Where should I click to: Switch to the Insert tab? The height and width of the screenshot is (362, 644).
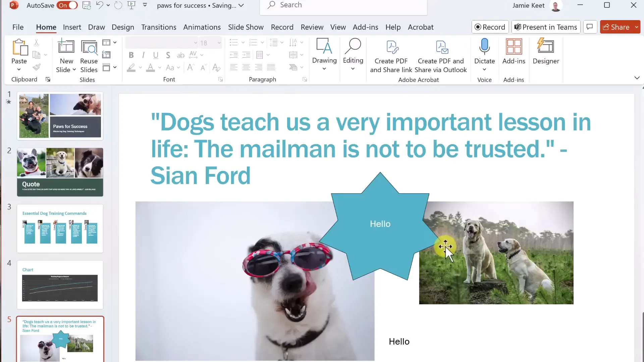tap(72, 27)
